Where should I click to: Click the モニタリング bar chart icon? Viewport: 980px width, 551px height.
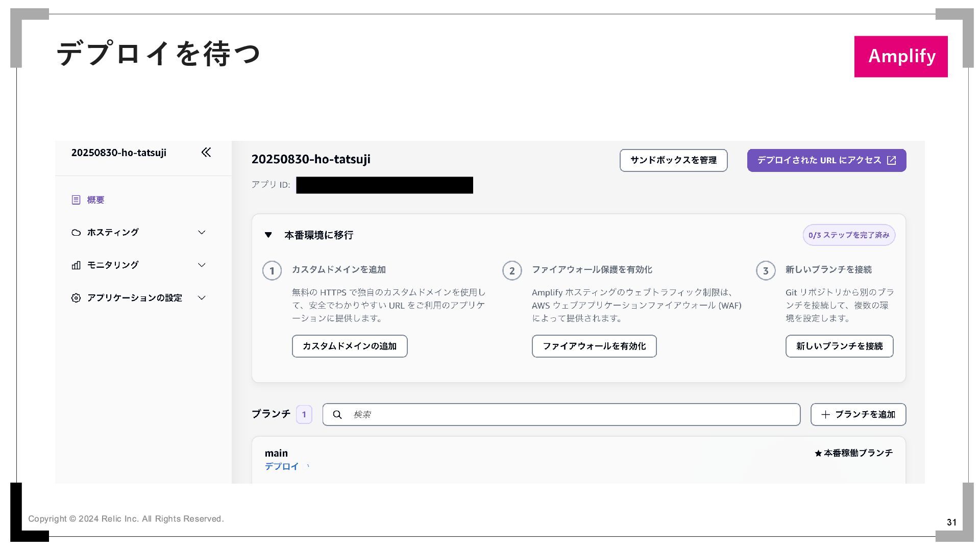click(76, 265)
